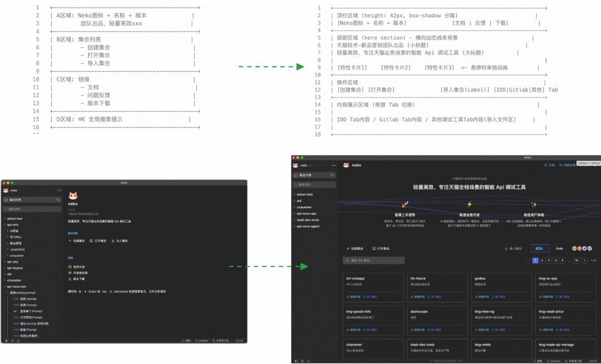Click the rocket feature icon in the right window

405,205
